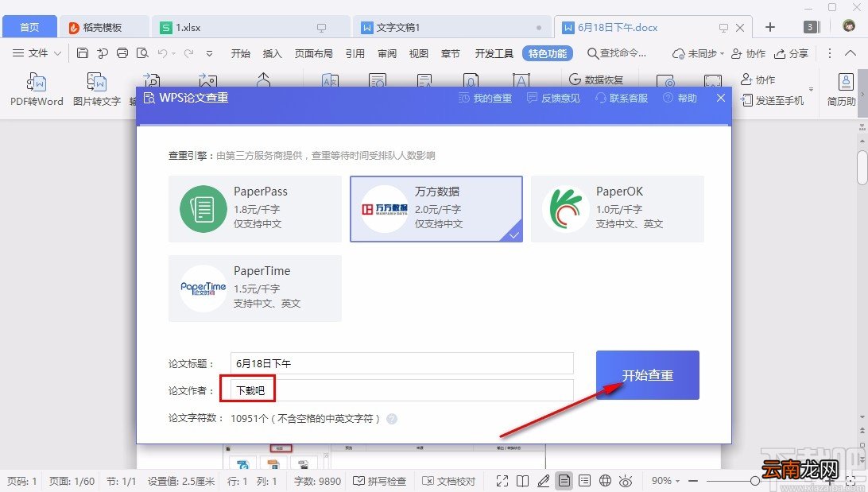Screen dimensions: 868x492
Task: Click the 分享 button
Action: coord(791,54)
